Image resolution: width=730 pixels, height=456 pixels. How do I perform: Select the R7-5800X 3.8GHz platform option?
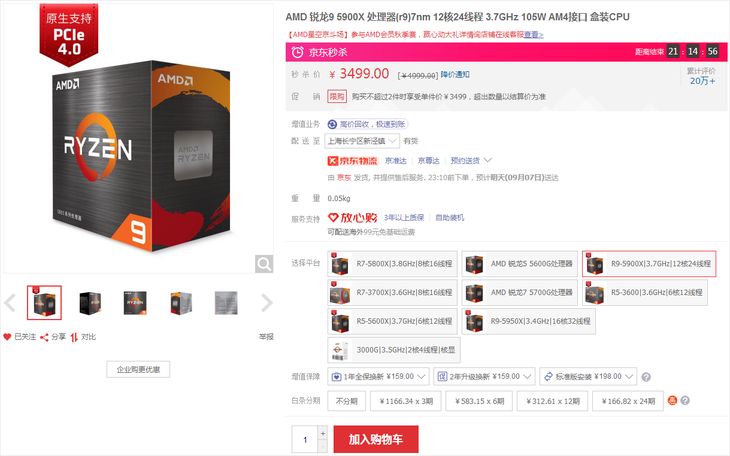tap(392, 264)
